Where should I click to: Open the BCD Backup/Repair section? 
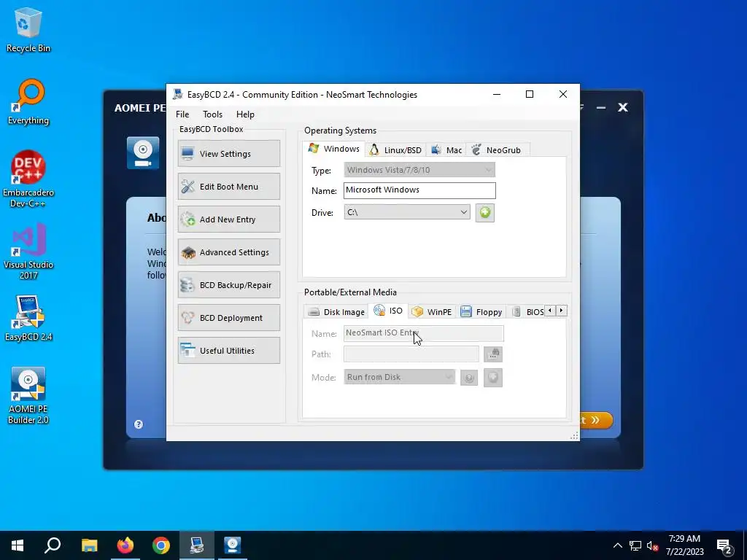pos(228,285)
